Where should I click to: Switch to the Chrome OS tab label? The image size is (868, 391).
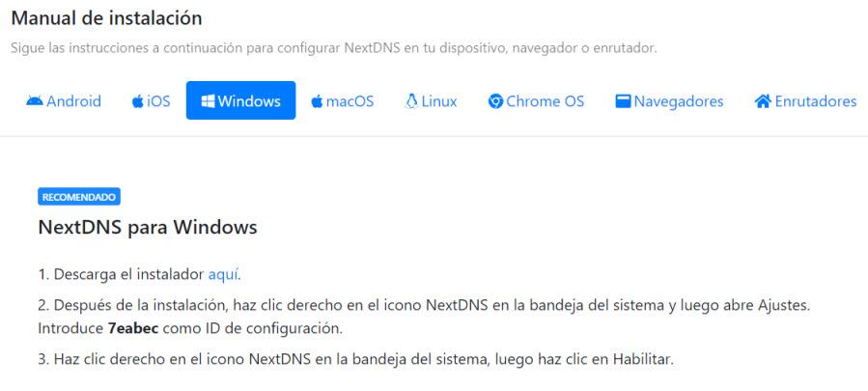(x=545, y=101)
